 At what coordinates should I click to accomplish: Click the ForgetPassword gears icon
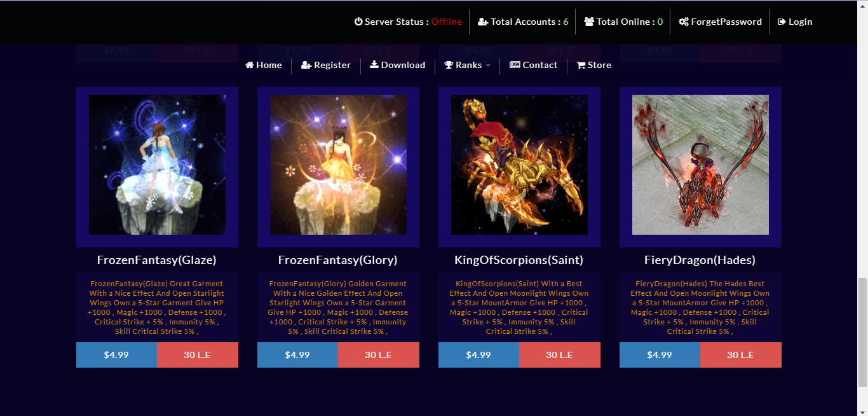684,22
